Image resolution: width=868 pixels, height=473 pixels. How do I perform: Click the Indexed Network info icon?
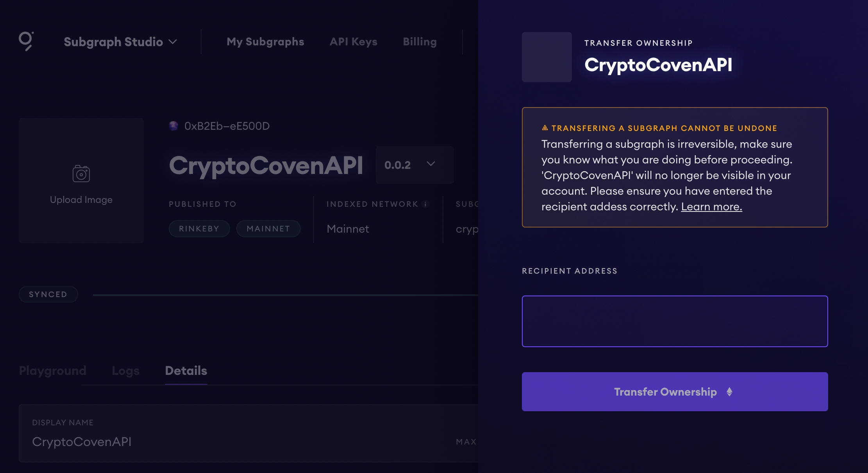(425, 204)
